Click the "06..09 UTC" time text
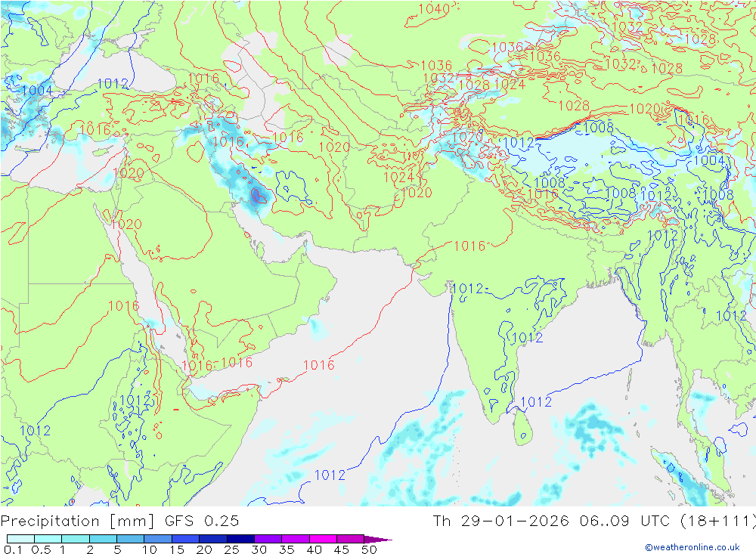The width and height of the screenshot is (756, 554). point(625,521)
